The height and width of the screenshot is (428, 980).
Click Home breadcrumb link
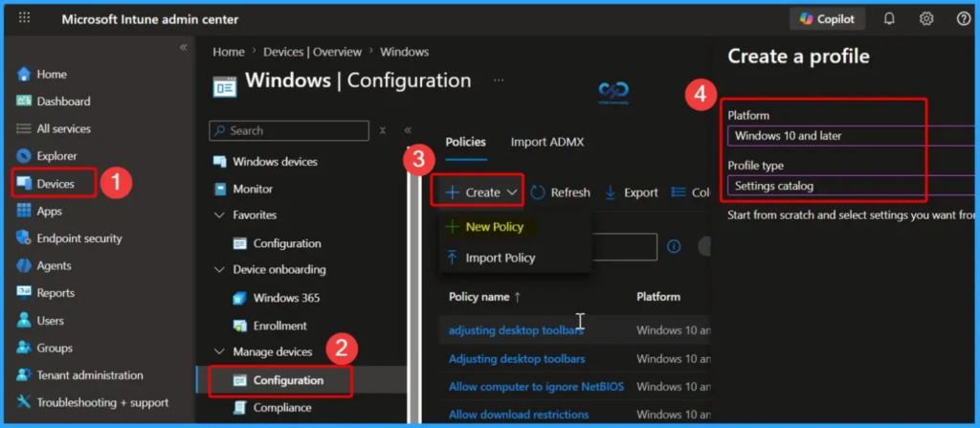pos(228,52)
